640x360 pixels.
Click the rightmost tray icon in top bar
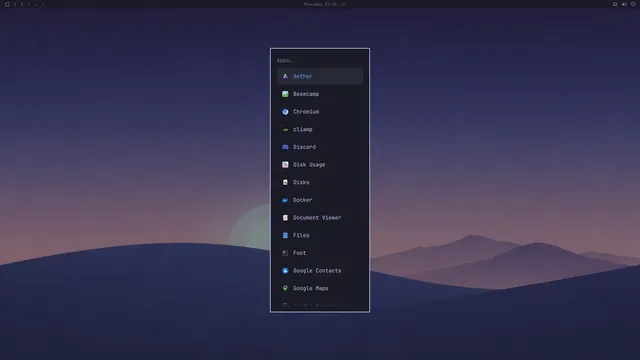633,4
